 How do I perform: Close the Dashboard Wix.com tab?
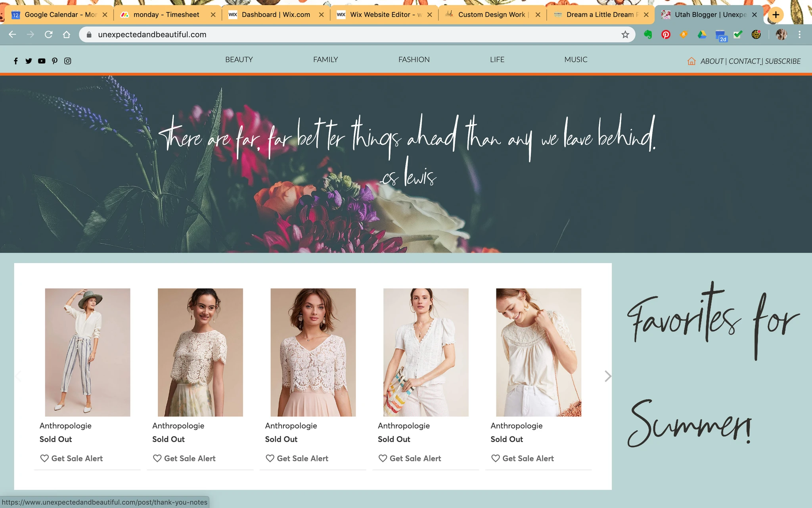point(321,15)
